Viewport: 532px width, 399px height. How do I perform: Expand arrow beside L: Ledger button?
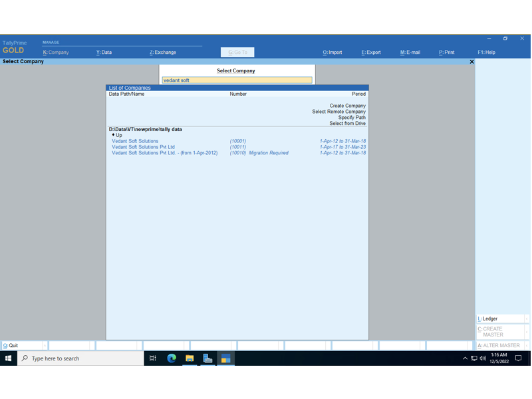coord(527,319)
